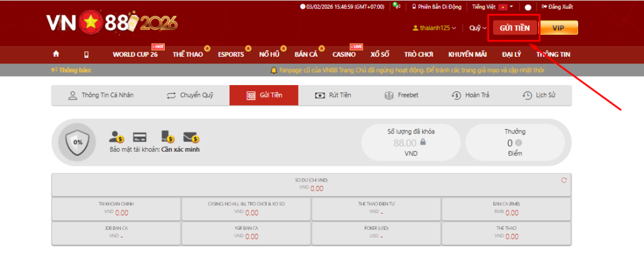Open the TRÒ CHƠI menu

tap(418, 54)
